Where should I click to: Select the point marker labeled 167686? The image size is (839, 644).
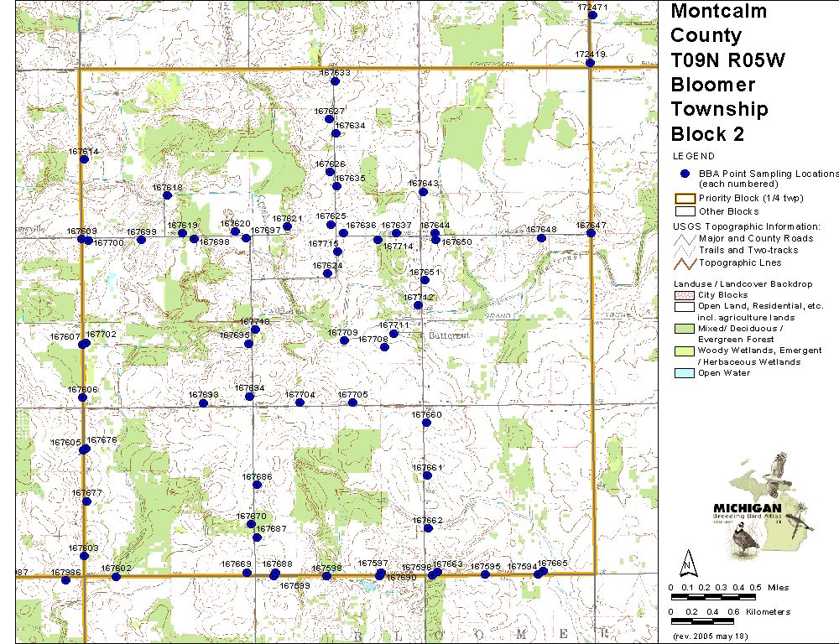pyautogui.click(x=257, y=485)
